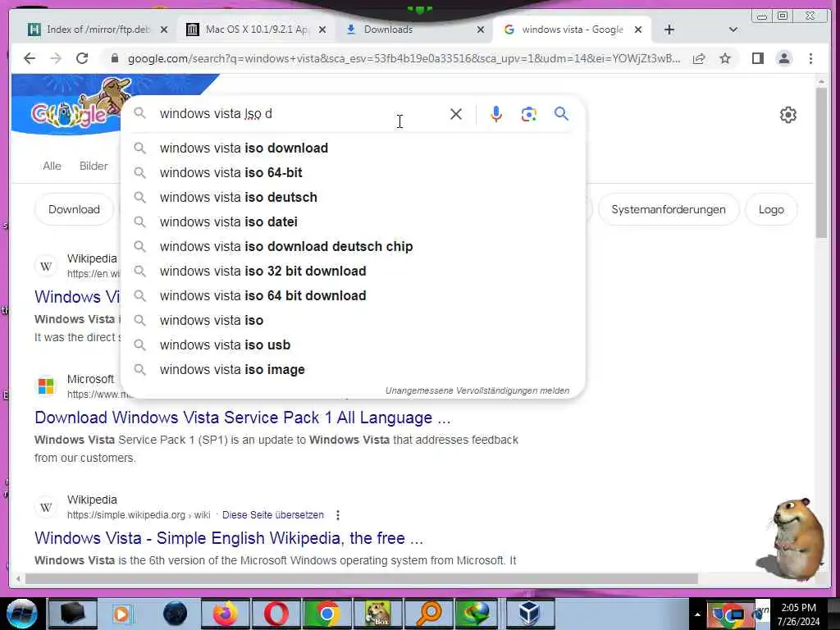Launch Firefox from the taskbar

[226, 614]
